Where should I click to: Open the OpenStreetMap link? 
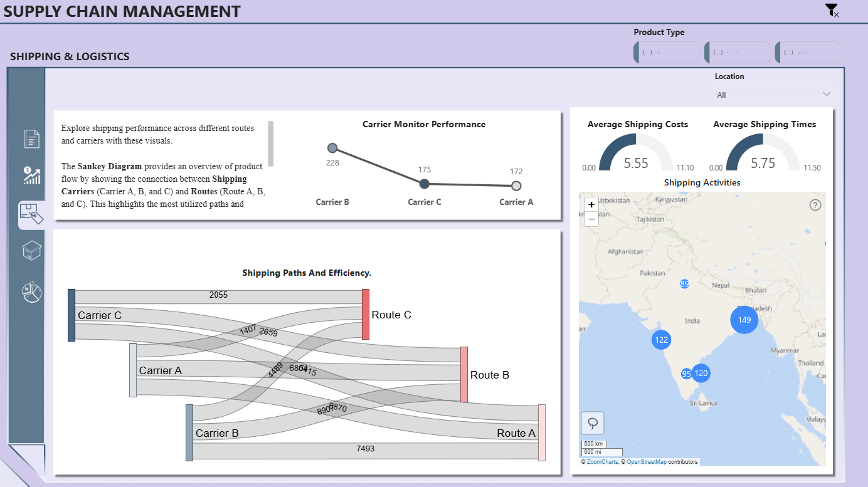point(646,462)
